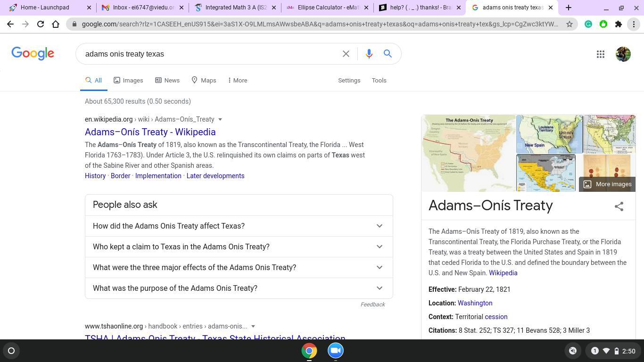
Task: Open the yellow Mexico map thumbnail
Action: click(x=546, y=173)
